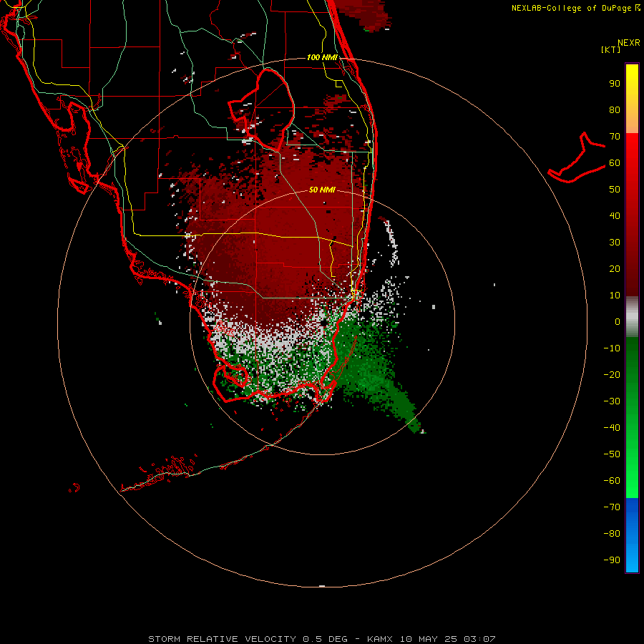This screenshot has width=644, height=644.
Task: Click the 0 value on velocity scale
Action: click(x=618, y=321)
